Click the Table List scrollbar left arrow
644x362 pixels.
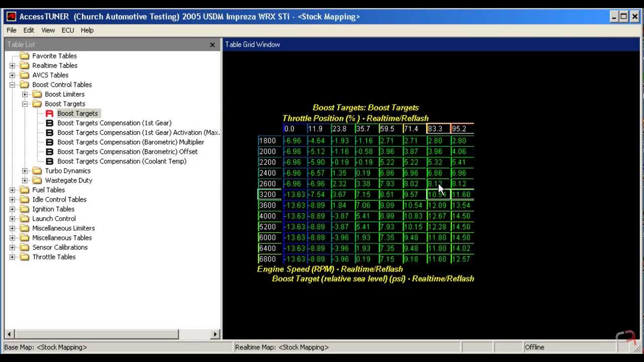(x=9, y=334)
